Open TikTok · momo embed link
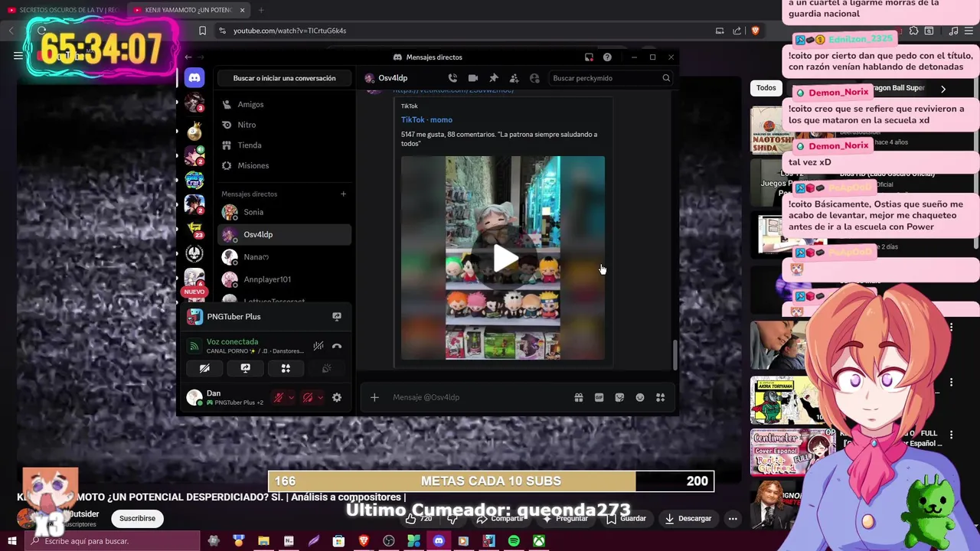Screen dimensions: 980x551 426,120
